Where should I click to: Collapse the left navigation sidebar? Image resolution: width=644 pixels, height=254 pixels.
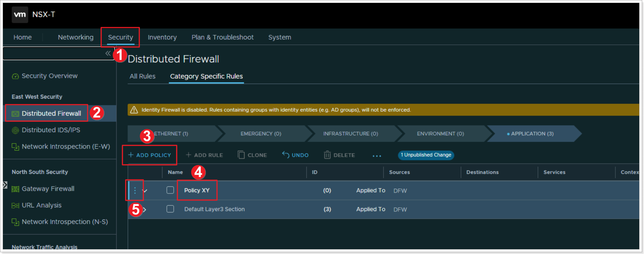108,54
